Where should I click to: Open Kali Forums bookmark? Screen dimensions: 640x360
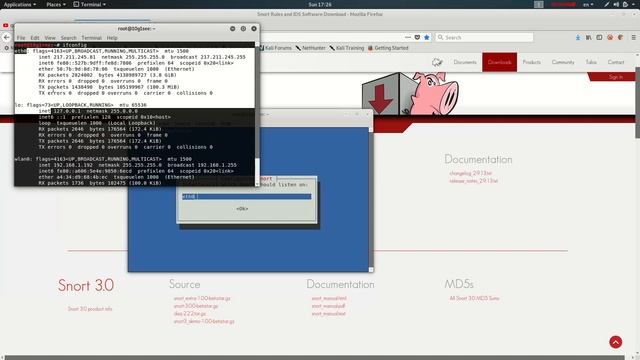(x=276, y=48)
